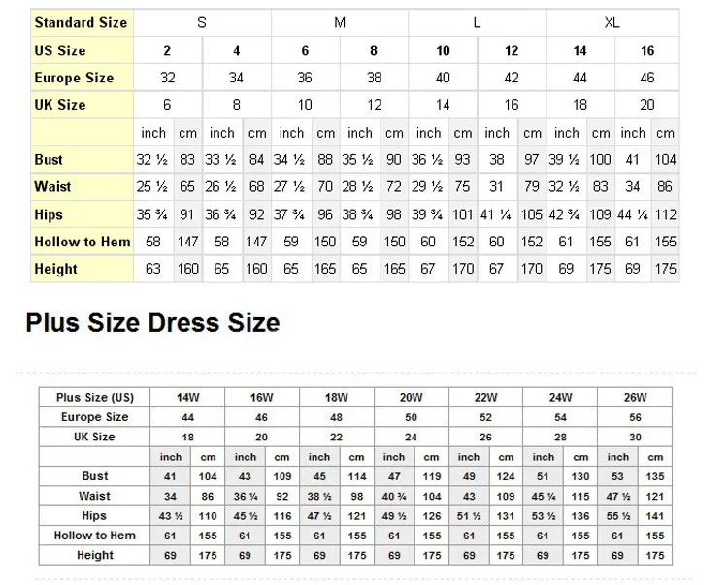
Task: Select the 20W column header
Action: [412, 397]
